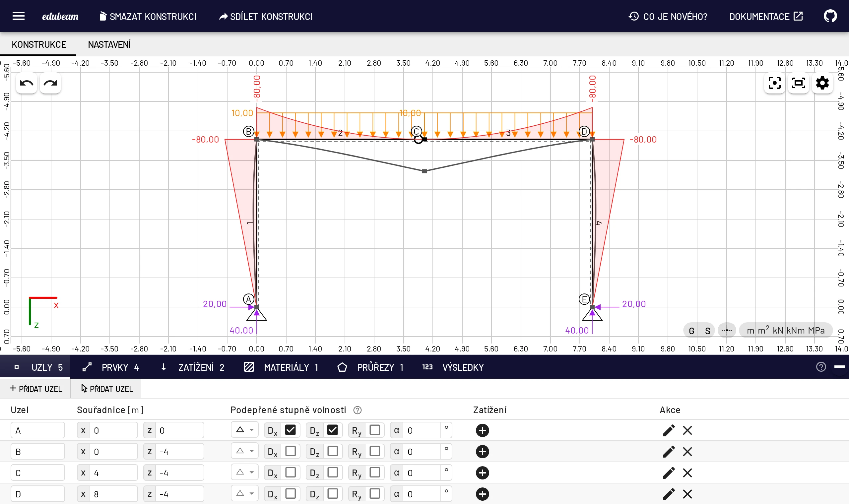Click SDÍLET KONSTRUKCI button

pyautogui.click(x=265, y=16)
